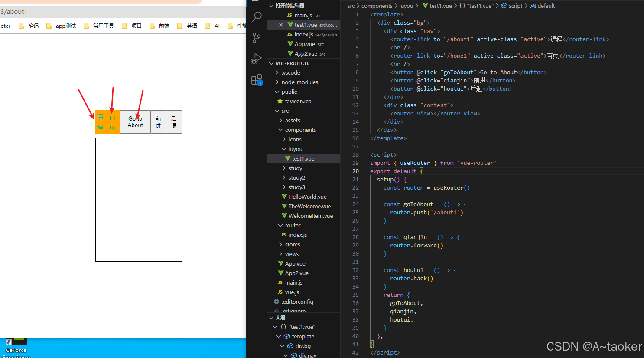Screen dimensions: 644x358
Task: Click the 后退 button in browser page
Action: point(174,122)
